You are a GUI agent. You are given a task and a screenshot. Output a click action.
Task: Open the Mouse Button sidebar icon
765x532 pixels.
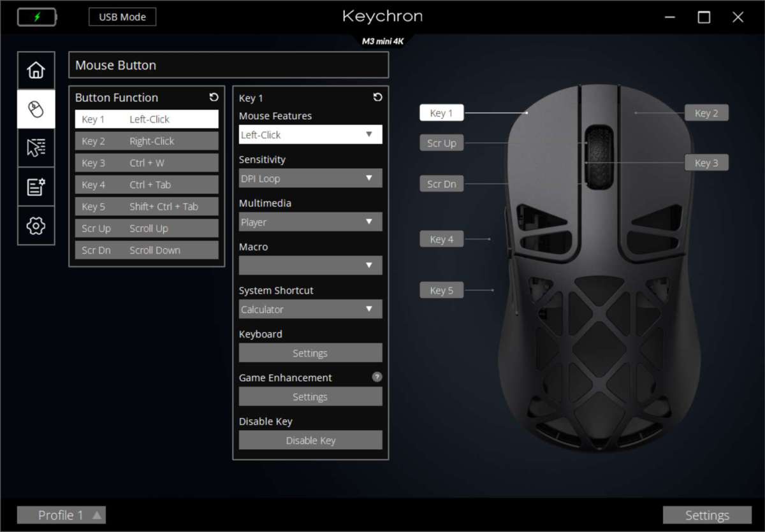36,109
